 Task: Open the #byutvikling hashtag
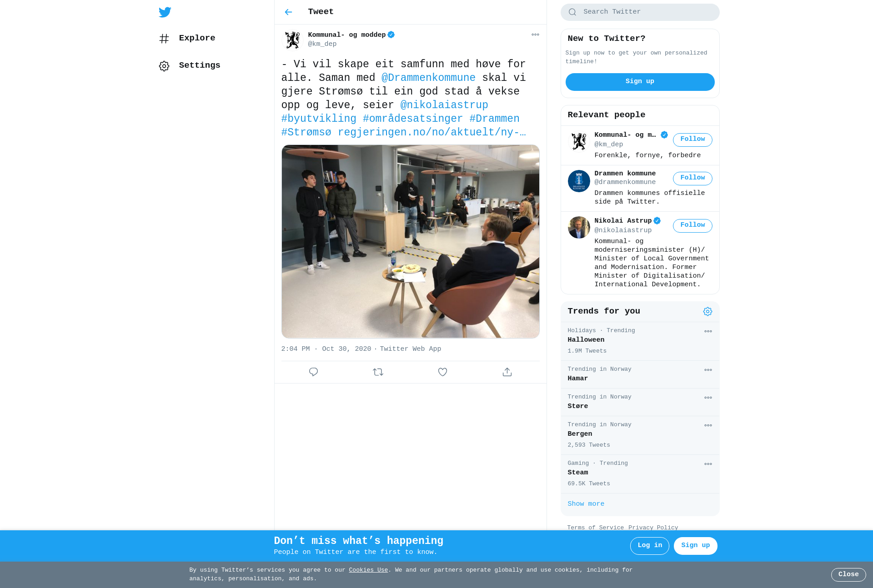319,119
